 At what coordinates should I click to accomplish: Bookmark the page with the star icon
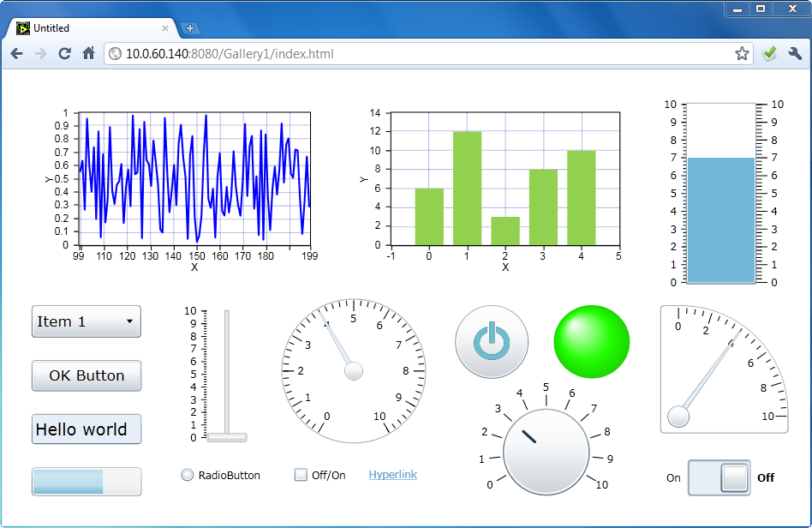pos(742,54)
